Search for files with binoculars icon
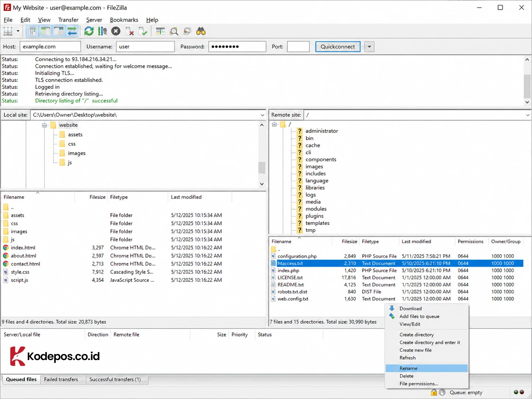The image size is (532, 399). (x=201, y=31)
